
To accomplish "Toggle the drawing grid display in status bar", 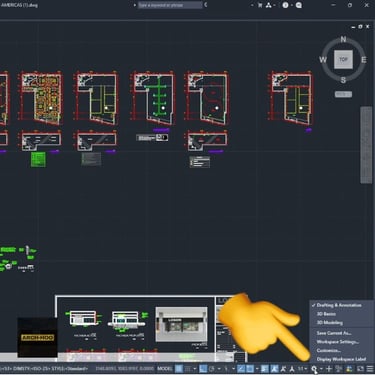I will coord(179,369).
